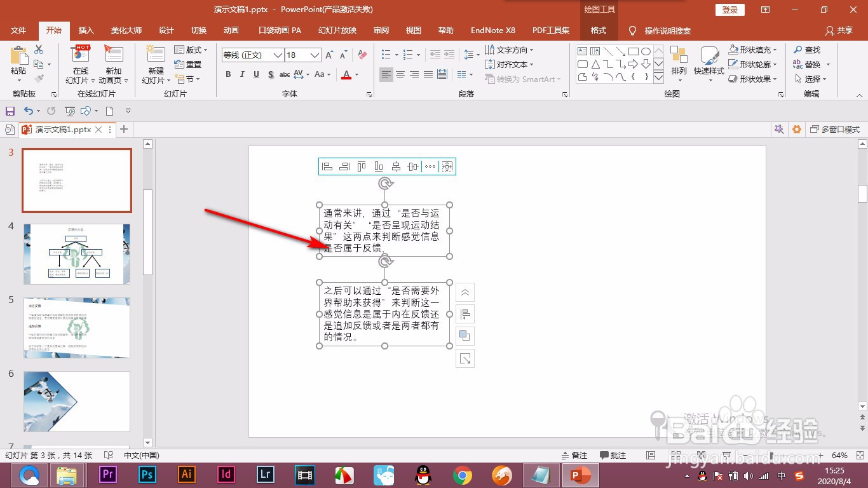Image resolution: width=868 pixels, height=488 pixels.
Task: Click the Paste clipboard icon
Action: pyautogui.click(x=18, y=56)
